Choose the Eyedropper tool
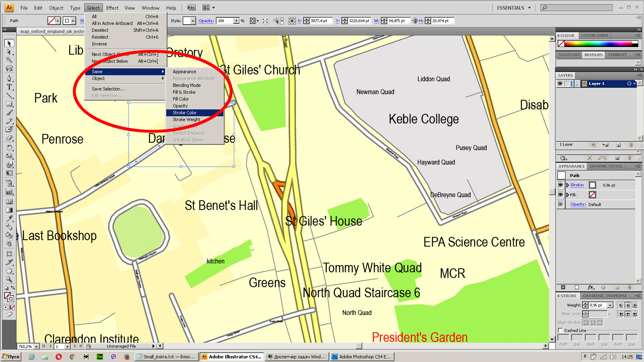The image size is (644, 362). 9,218
